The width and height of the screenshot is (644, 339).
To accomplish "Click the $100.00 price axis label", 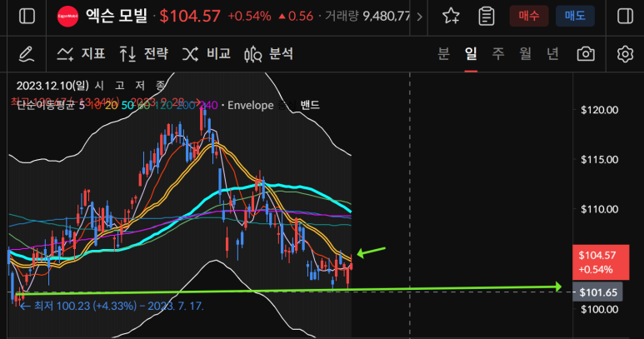I will (x=599, y=310).
